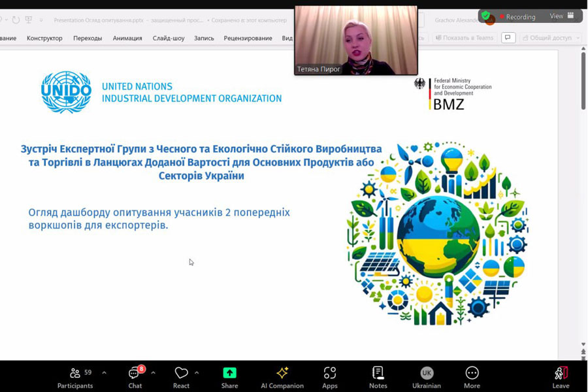Click the vertical scrollbar thumb
This screenshot has height=392, width=588.
(583, 80)
